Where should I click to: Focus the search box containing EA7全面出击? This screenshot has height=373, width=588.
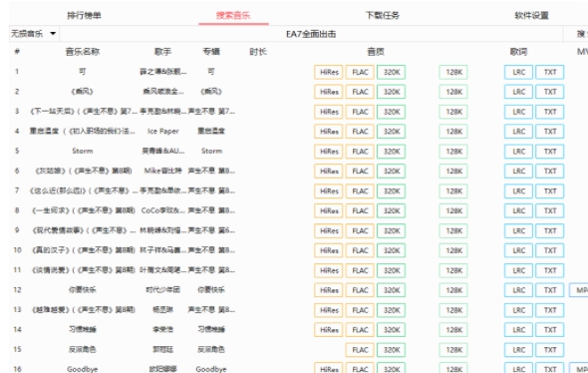[x=311, y=34]
